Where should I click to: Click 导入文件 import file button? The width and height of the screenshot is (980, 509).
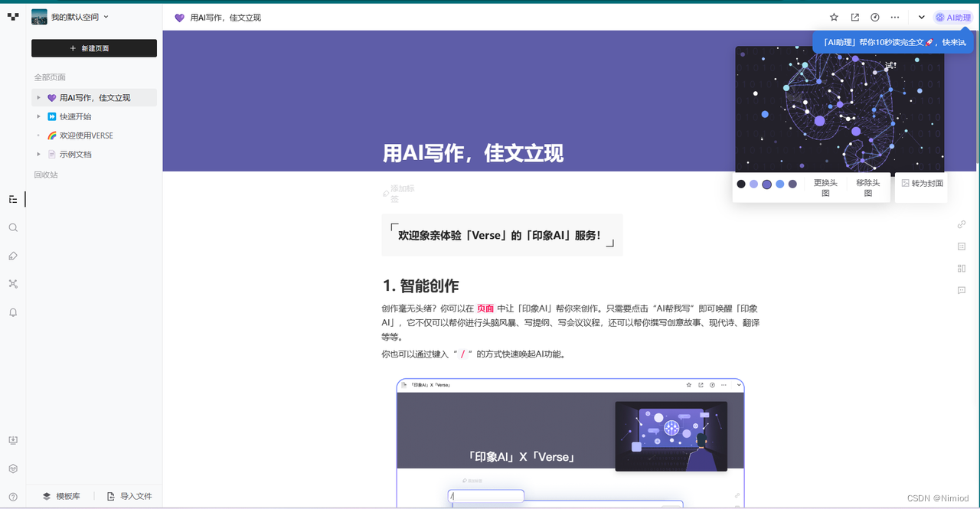pyautogui.click(x=129, y=496)
